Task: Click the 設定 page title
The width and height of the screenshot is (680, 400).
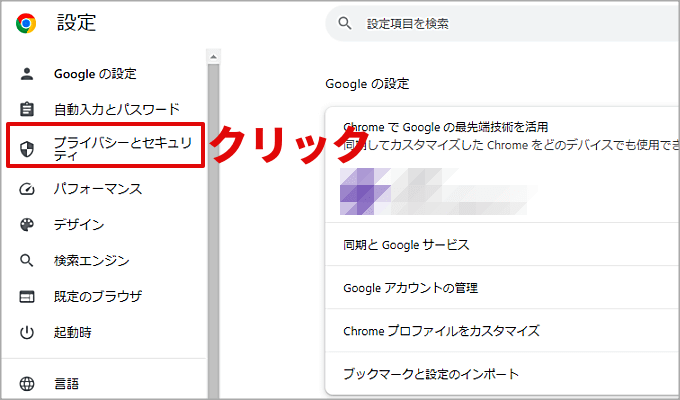Action: 76,23
